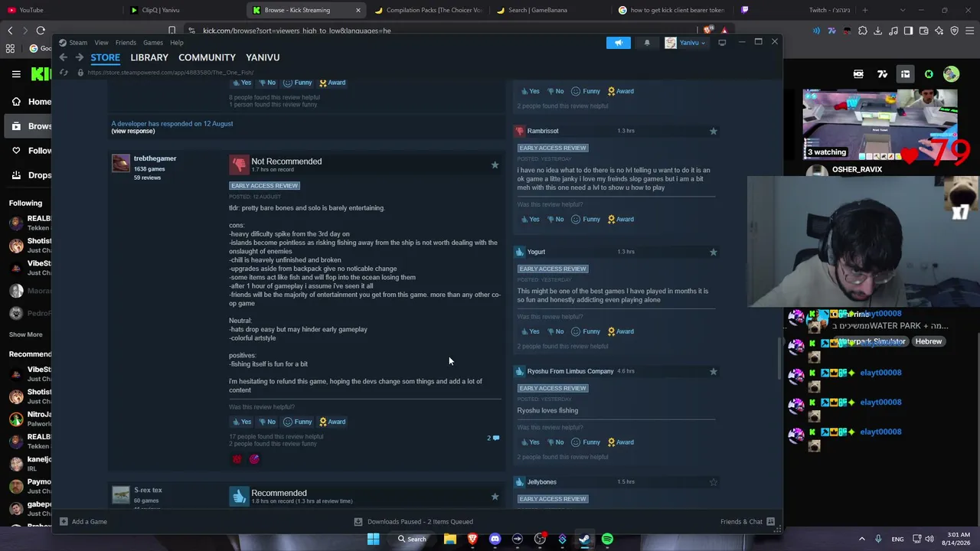Vote No on Yogurt's review
The image size is (980, 551).
click(555, 331)
